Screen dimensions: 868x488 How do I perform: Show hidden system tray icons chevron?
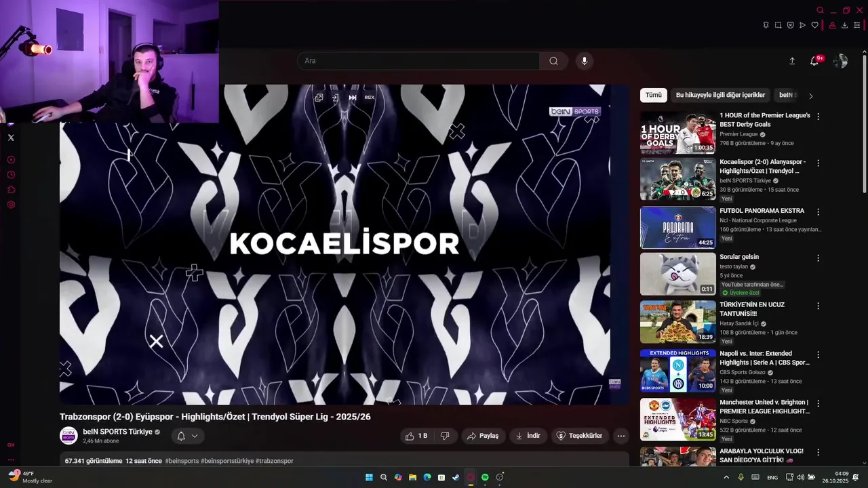point(726,478)
